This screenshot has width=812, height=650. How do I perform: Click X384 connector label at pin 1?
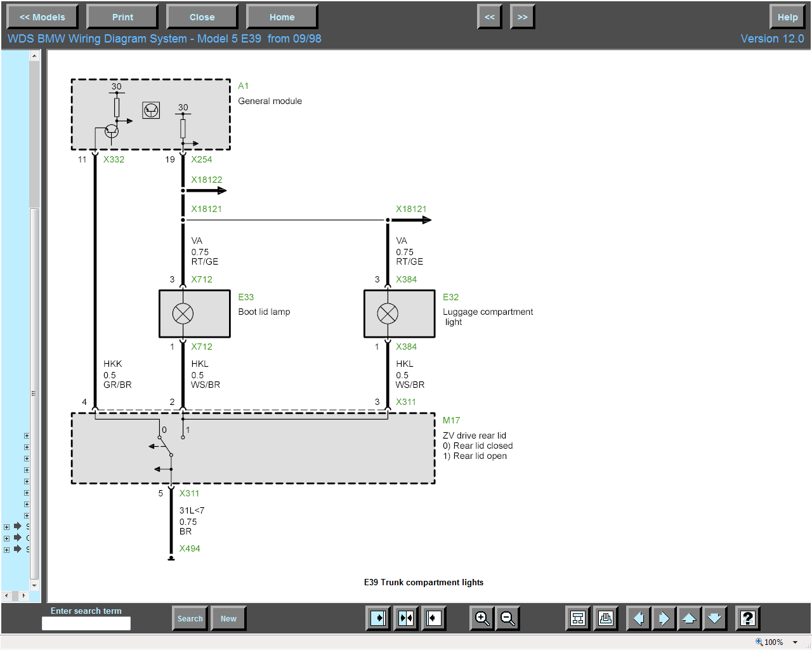407,347
